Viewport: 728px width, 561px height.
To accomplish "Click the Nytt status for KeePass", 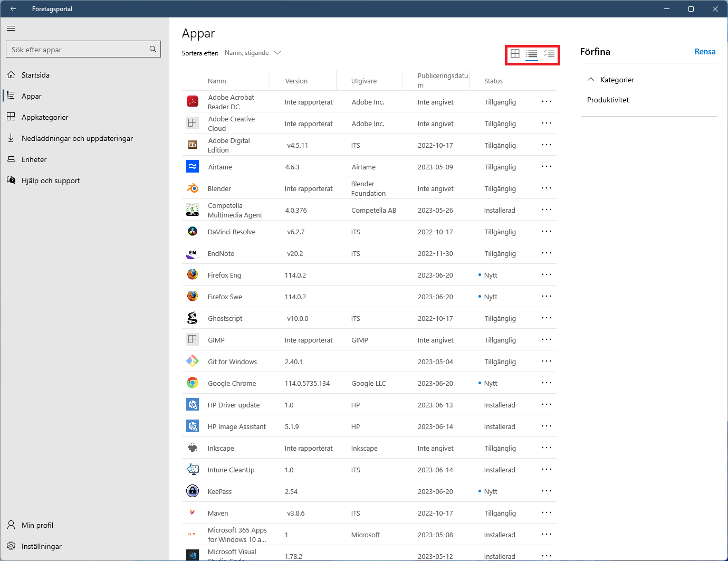I will coord(491,491).
